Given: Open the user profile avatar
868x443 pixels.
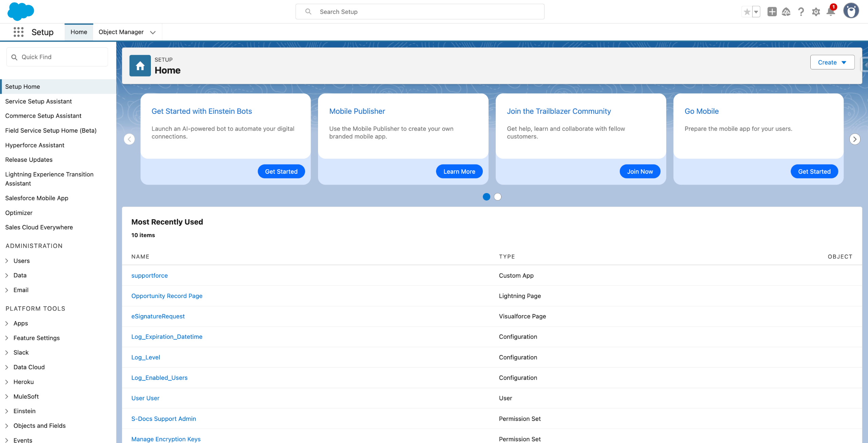Looking at the screenshot, I should click(851, 11).
